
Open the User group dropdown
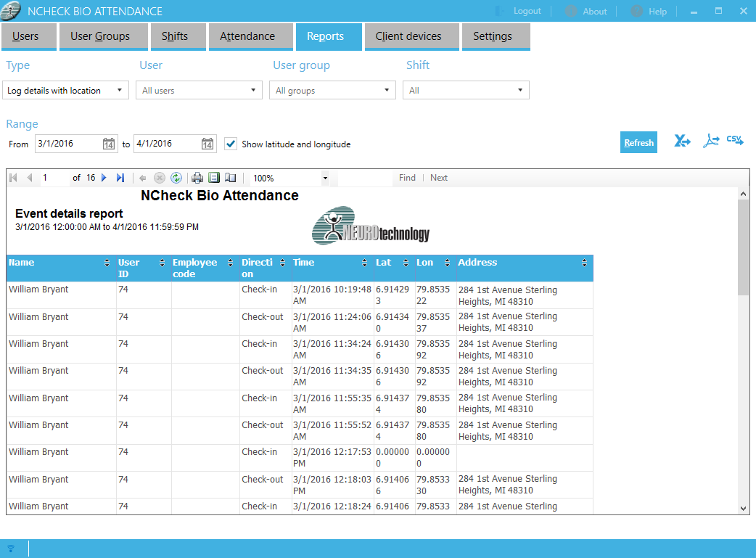click(333, 90)
